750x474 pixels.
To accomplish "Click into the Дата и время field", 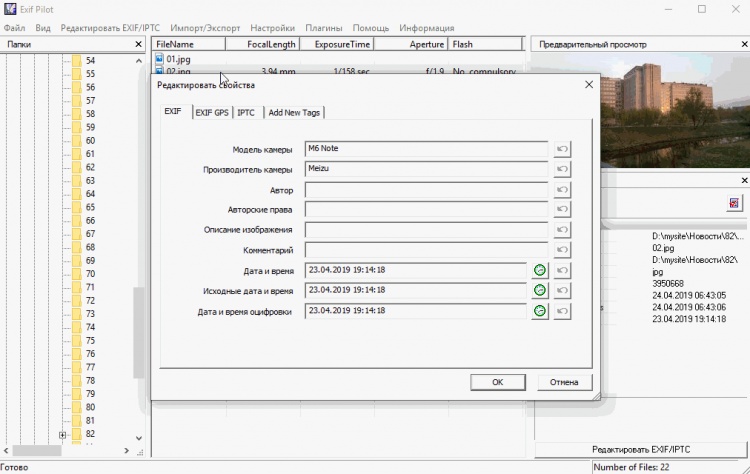I will point(416,270).
